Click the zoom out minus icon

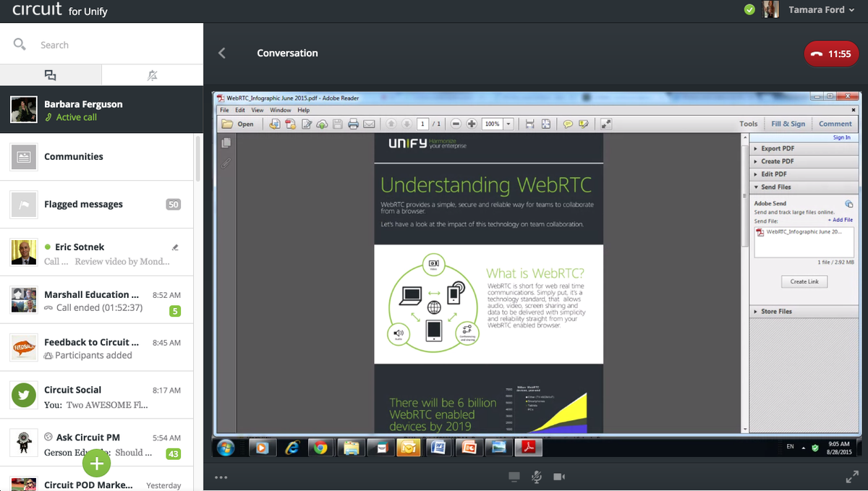click(456, 124)
